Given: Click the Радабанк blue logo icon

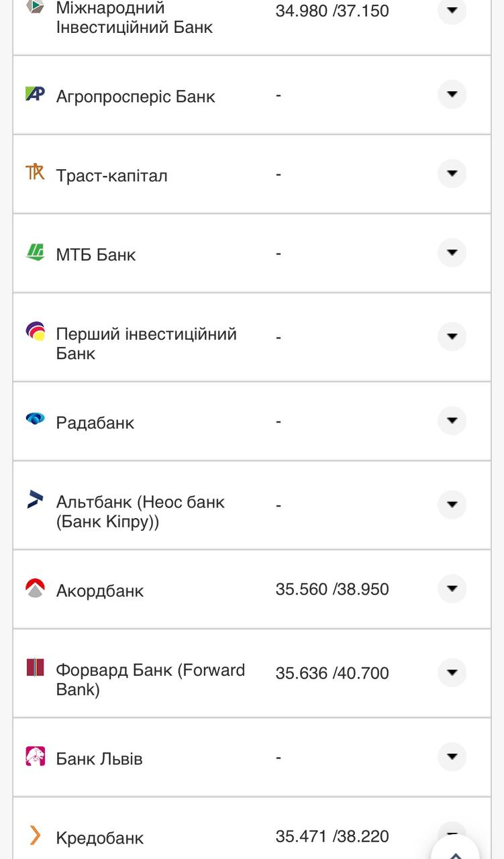Looking at the screenshot, I should click(35, 419).
